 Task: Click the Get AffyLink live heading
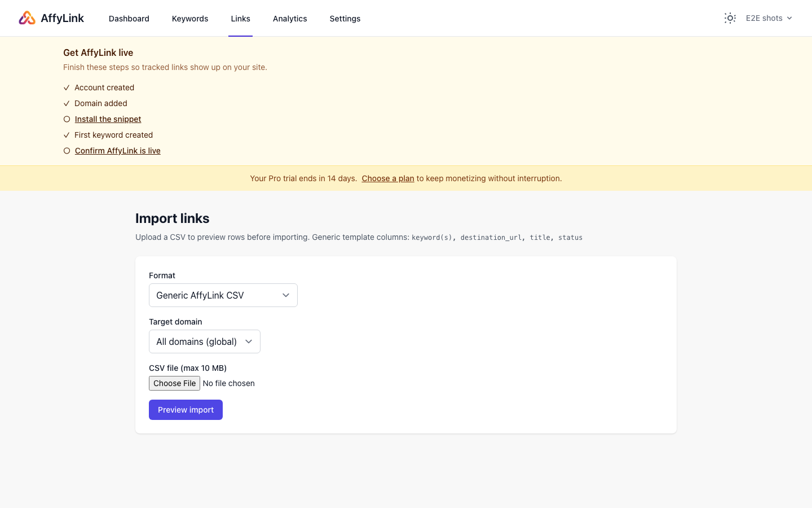click(98, 52)
